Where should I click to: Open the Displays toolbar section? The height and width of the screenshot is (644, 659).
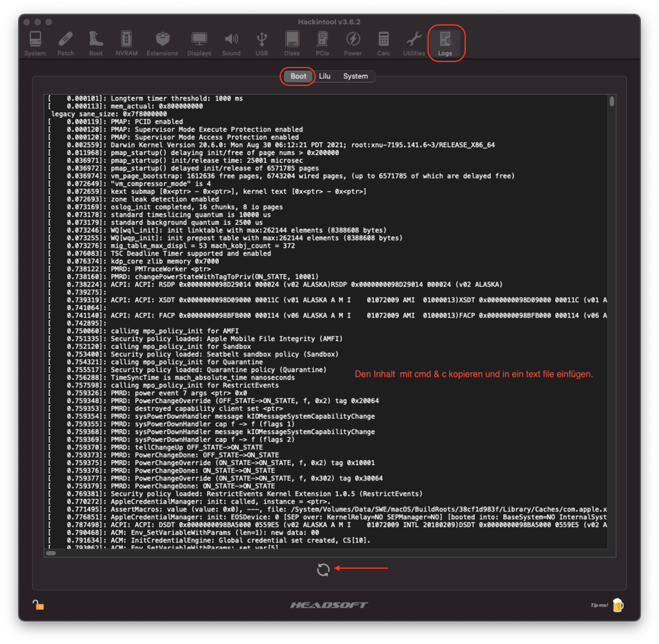(x=199, y=44)
